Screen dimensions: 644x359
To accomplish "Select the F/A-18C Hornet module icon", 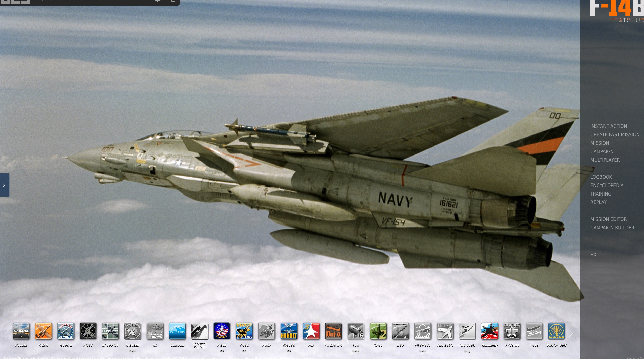I will point(289,331).
